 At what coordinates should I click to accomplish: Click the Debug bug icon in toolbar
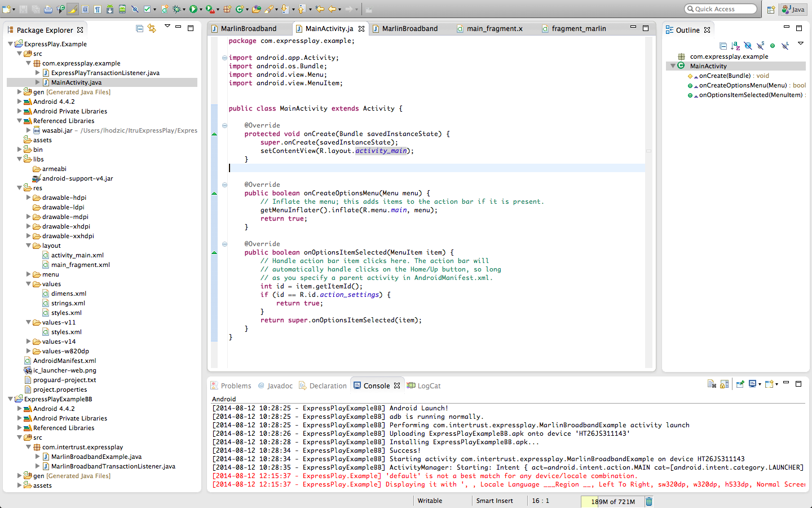[x=177, y=9]
